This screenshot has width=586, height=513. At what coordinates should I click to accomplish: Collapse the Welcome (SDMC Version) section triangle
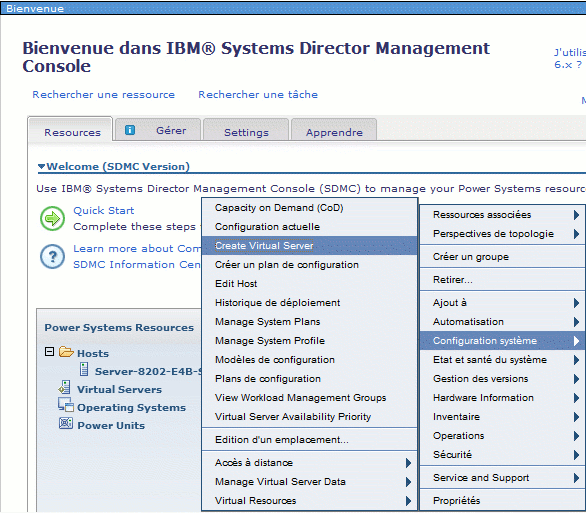click(x=41, y=166)
